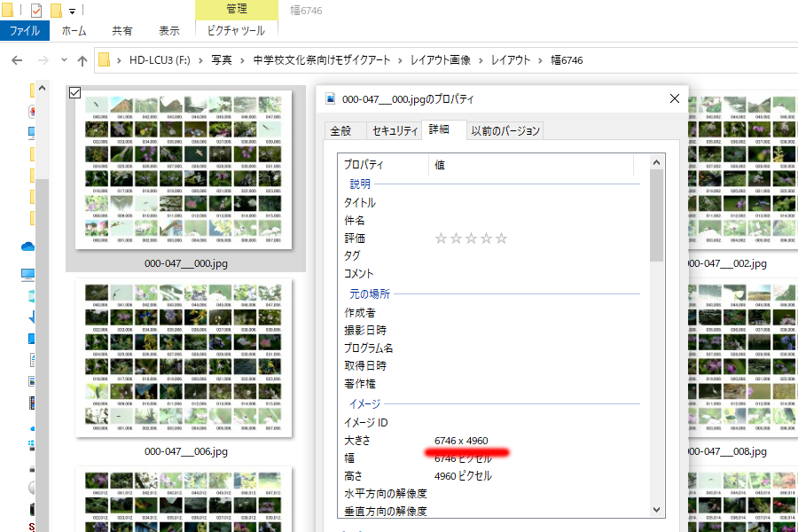Image resolution: width=798 pixels, height=532 pixels.
Task: Expand the breadcrumb chevron right after レイアウト画像
Action: [x=481, y=60]
